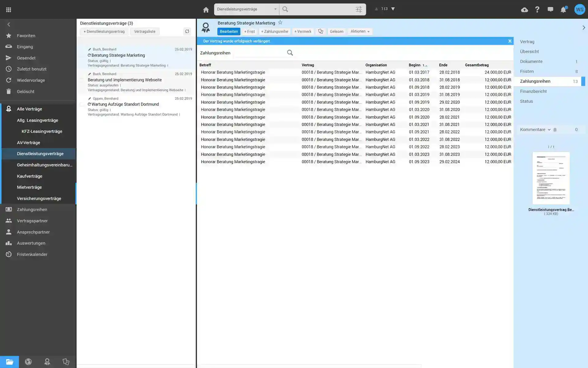
Task: Click the + Zahlungsreihe button
Action: point(274,31)
